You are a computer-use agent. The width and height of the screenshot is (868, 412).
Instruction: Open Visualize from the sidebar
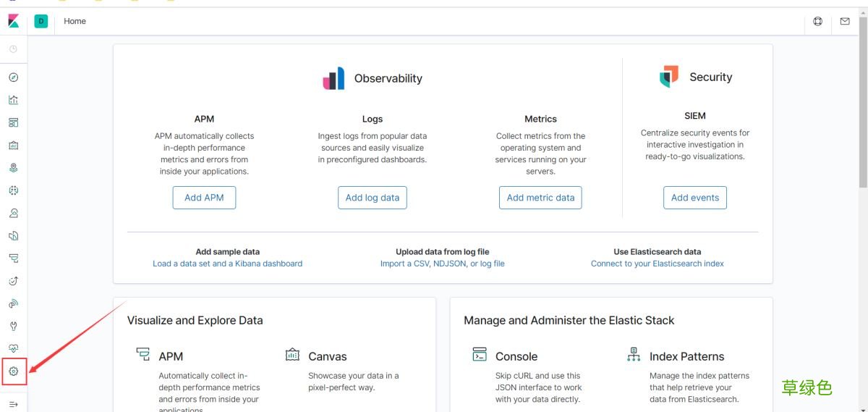tap(13, 100)
